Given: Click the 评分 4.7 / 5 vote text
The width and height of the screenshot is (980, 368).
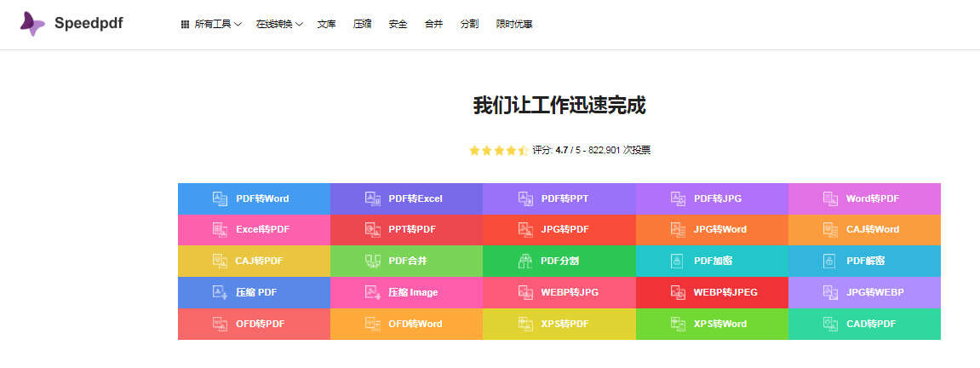Looking at the screenshot, I should point(592,150).
